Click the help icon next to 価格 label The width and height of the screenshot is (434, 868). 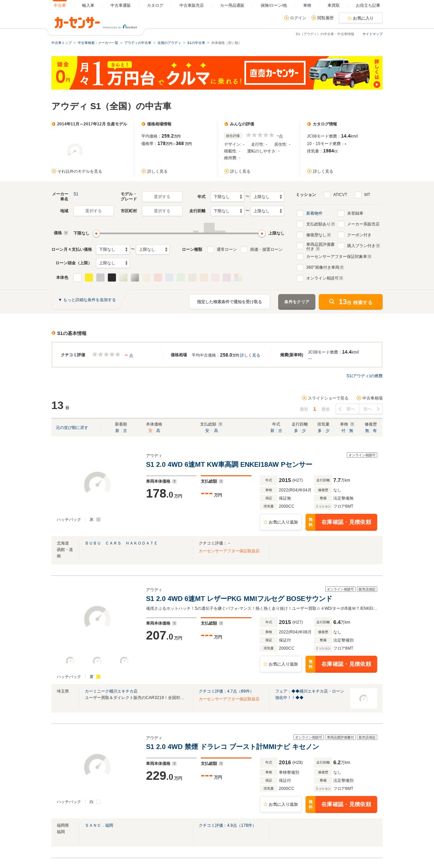(66, 233)
